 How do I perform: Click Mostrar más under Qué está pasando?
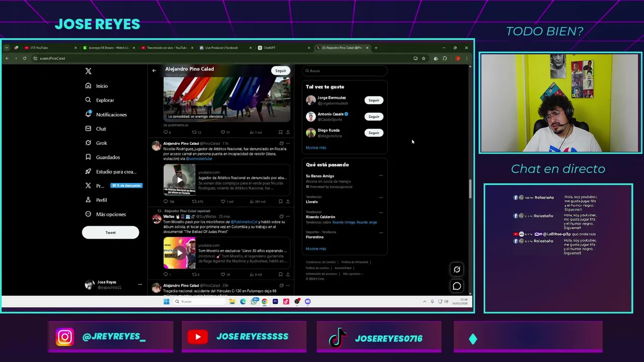click(x=316, y=249)
